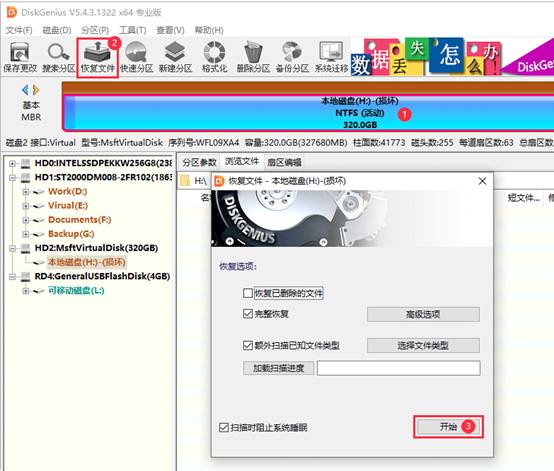This screenshot has height=471, width=554.
Task: Click the 高级选项 button
Action: (x=423, y=314)
